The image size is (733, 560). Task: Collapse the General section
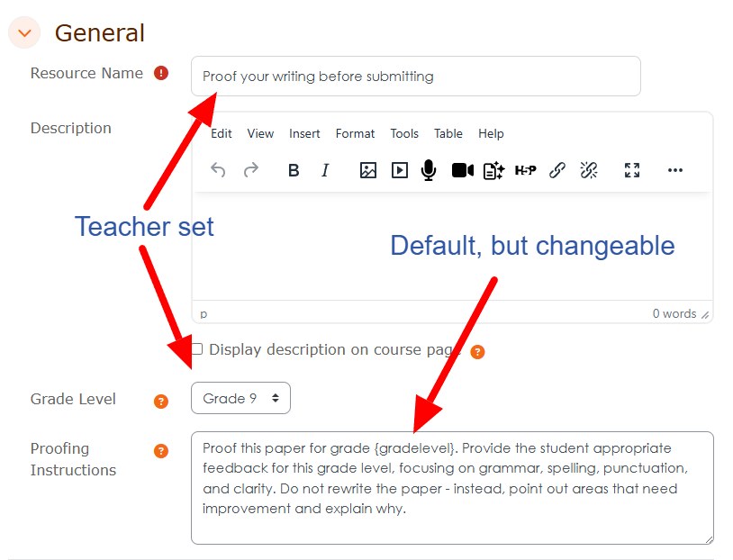pyautogui.click(x=24, y=32)
